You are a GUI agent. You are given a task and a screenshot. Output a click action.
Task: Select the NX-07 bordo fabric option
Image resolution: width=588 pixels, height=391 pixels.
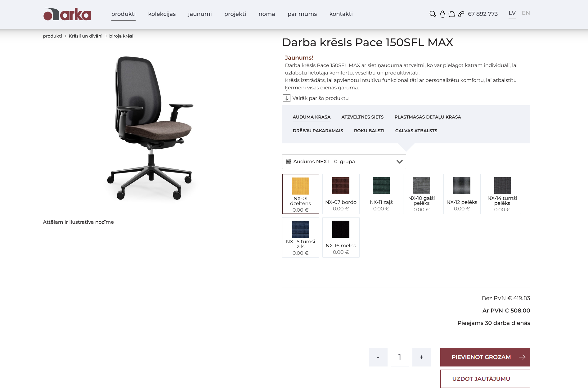tap(341, 194)
